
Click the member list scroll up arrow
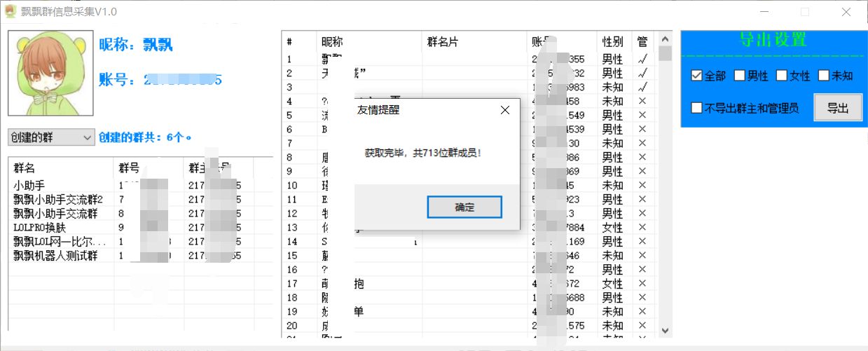[665, 39]
